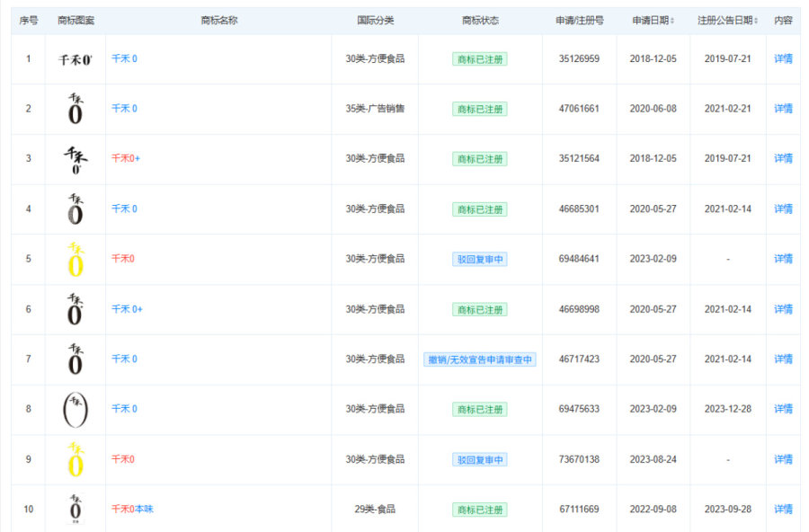Open 详情 for the 29类-食品 row
Image resolution: width=809 pixels, height=532 pixels.
(783, 510)
